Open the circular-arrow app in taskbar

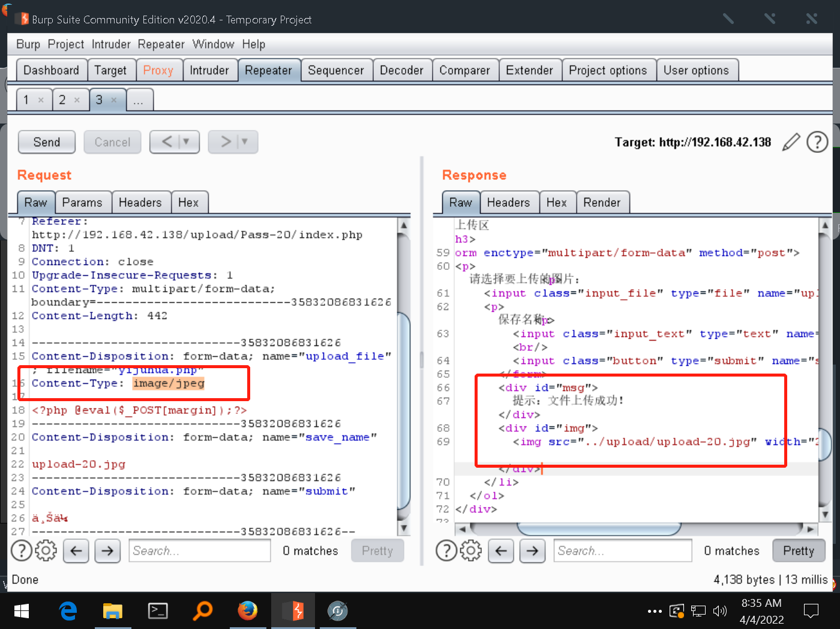pos(338,611)
